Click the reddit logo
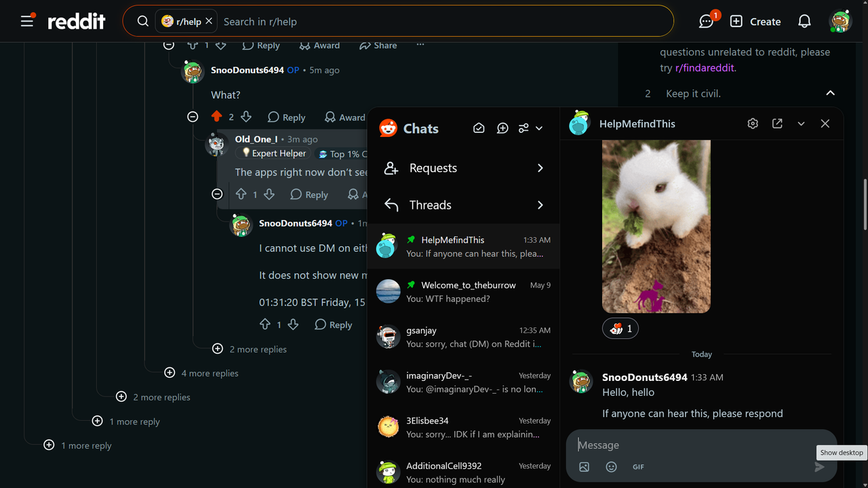The image size is (868, 488). point(76,22)
